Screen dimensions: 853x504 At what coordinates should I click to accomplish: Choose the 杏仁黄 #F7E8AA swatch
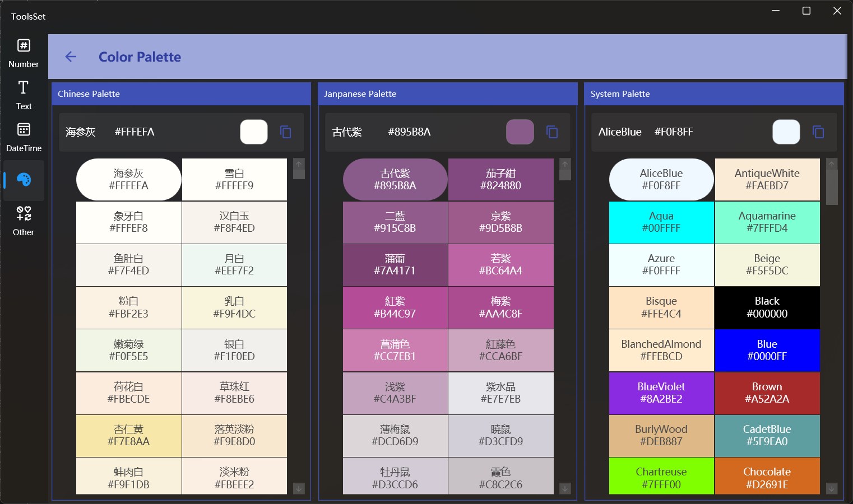(128, 436)
